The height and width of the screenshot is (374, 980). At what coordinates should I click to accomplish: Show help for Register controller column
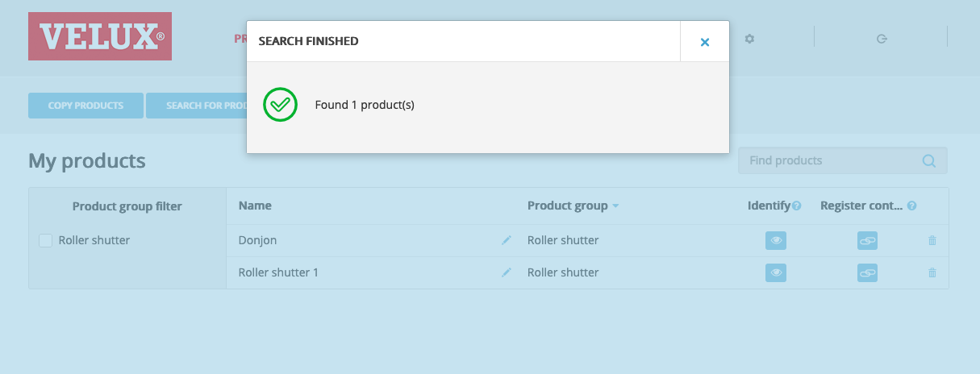(x=911, y=206)
